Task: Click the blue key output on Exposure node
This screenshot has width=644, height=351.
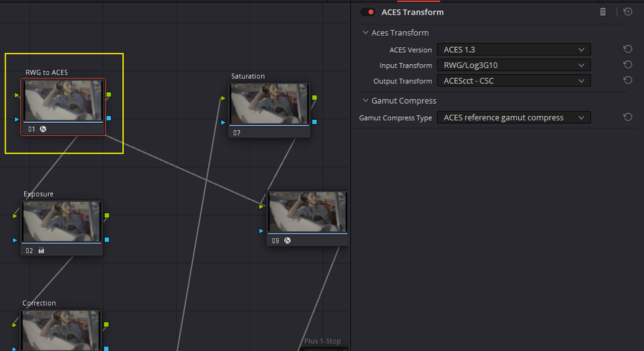Action: coord(107,240)
